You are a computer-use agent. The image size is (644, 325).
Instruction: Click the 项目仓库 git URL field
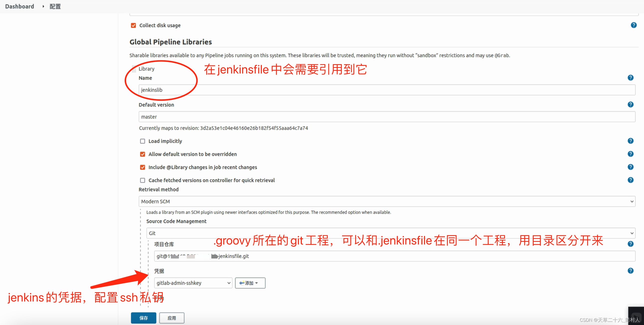[x=395, y=256]
